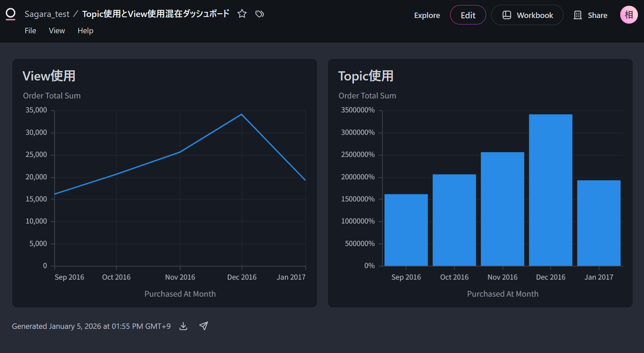
Task: Click the paper plane send icon
Action: [x=203, y=326]
